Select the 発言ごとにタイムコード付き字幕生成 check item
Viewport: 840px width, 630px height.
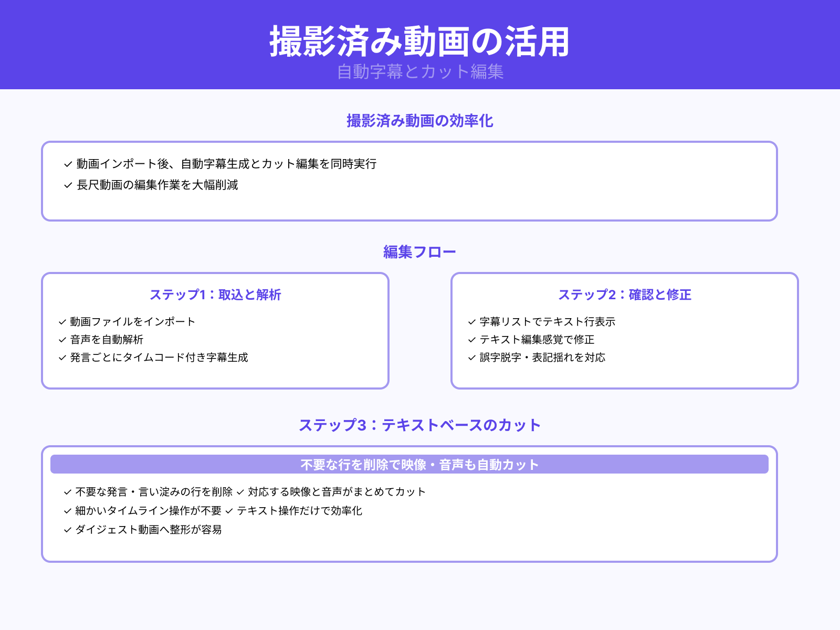click(151, 358)
